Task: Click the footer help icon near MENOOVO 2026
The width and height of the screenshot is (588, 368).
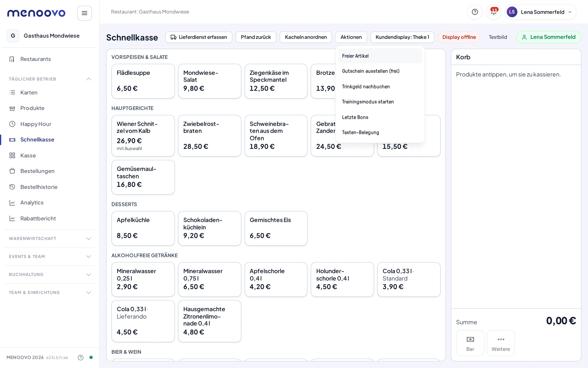Action: tap(80, 357)
